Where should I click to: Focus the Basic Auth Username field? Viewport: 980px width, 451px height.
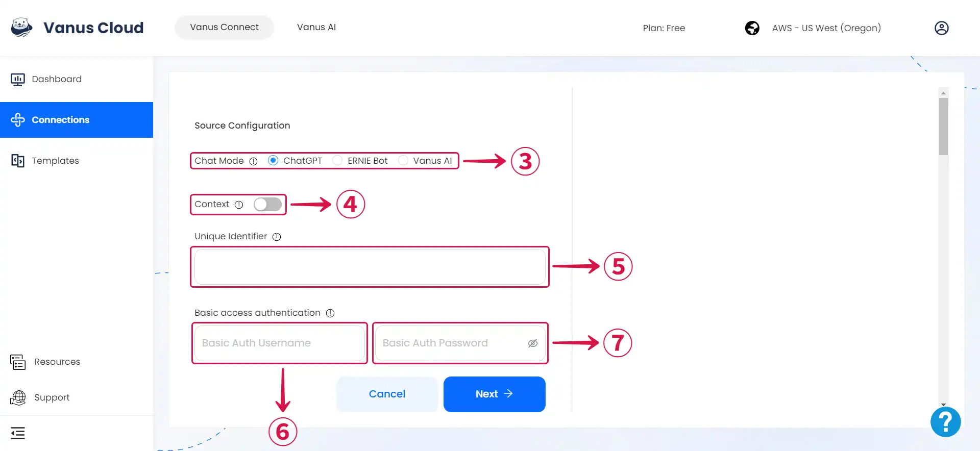[x=280, y=343]
